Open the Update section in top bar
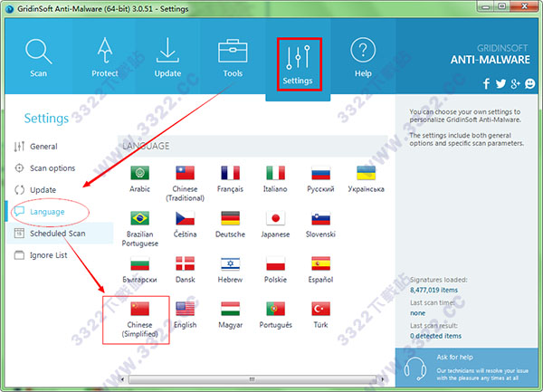 click(x=167, y=58)
